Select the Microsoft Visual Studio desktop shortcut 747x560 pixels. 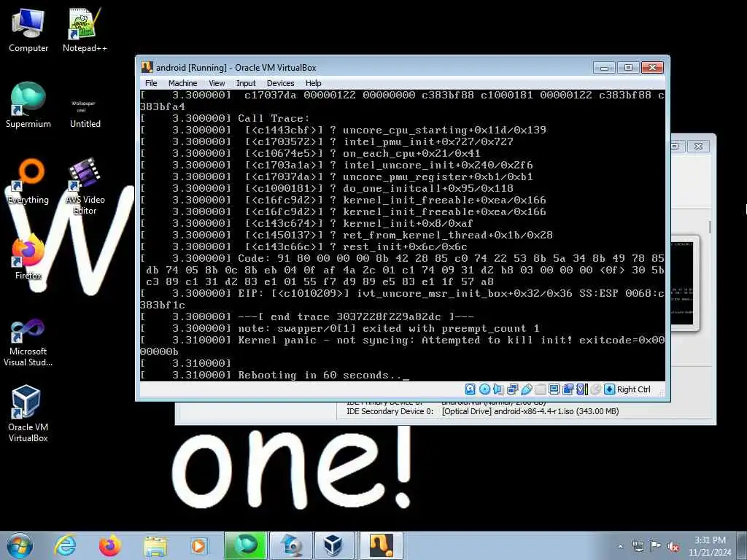(x=28, y=343)
